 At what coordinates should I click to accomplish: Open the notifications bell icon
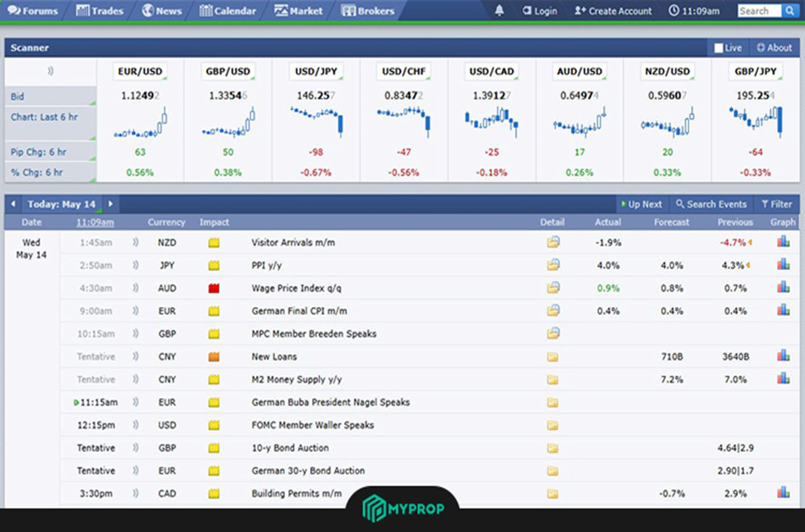(499, 11)
